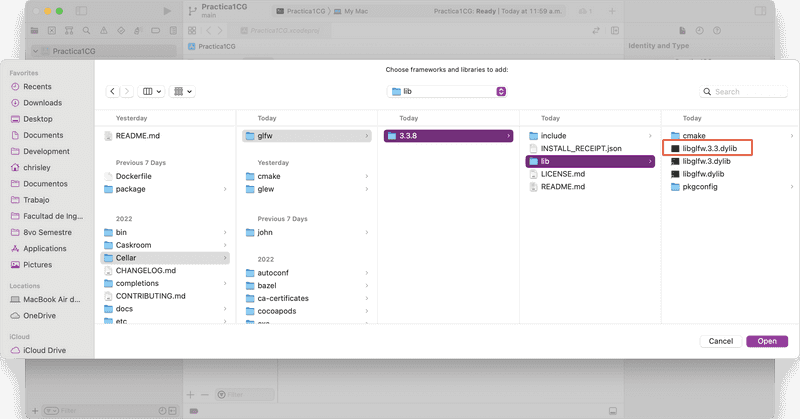Go forward in file browser
This screenshot has width=800, height=419.
(x=127, y=91)
